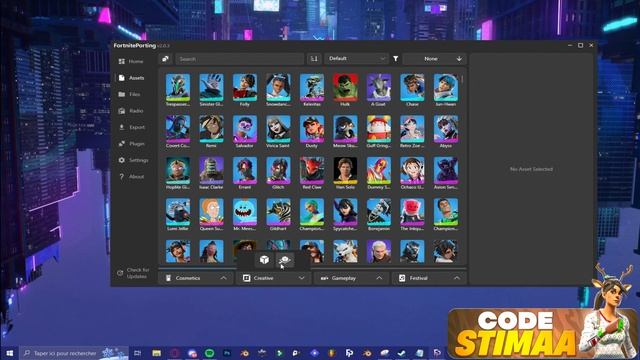Open Task View on the taskbar

[x=138, y=353]
